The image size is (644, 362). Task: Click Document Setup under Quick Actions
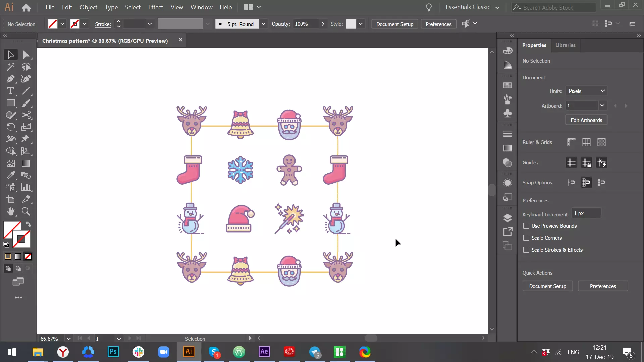pos(547,286)
